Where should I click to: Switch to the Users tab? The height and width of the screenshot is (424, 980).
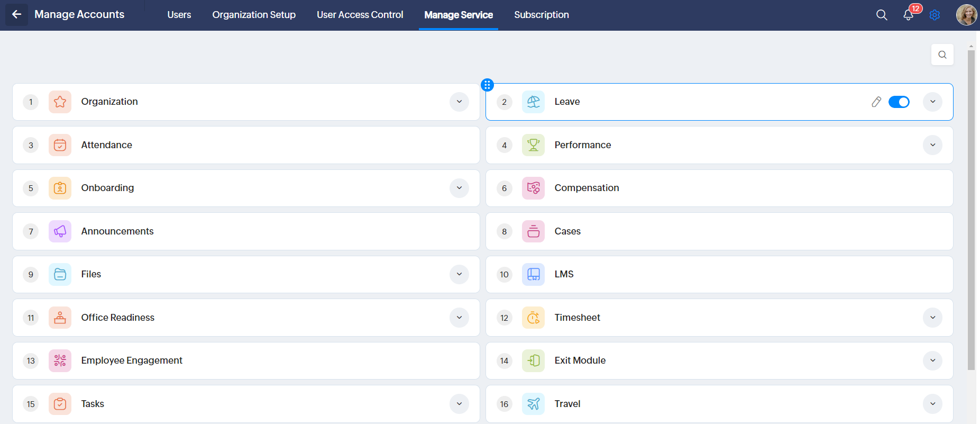pyautogui.click(x=179, y=15)
